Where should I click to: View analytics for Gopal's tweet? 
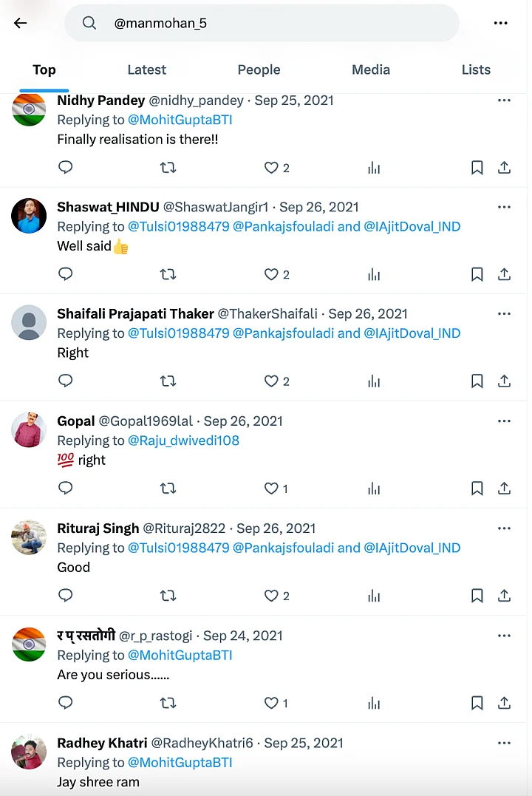[x=374, y=489]
